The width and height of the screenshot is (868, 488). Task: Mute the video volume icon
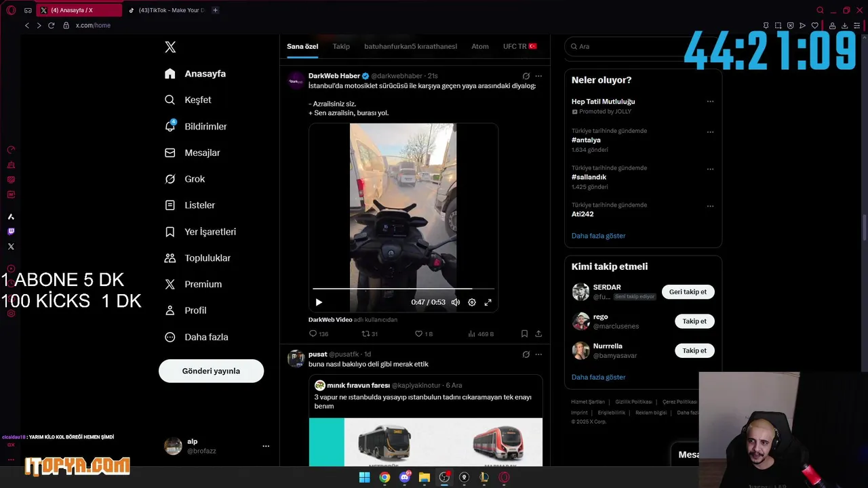(x=456, y=302)
